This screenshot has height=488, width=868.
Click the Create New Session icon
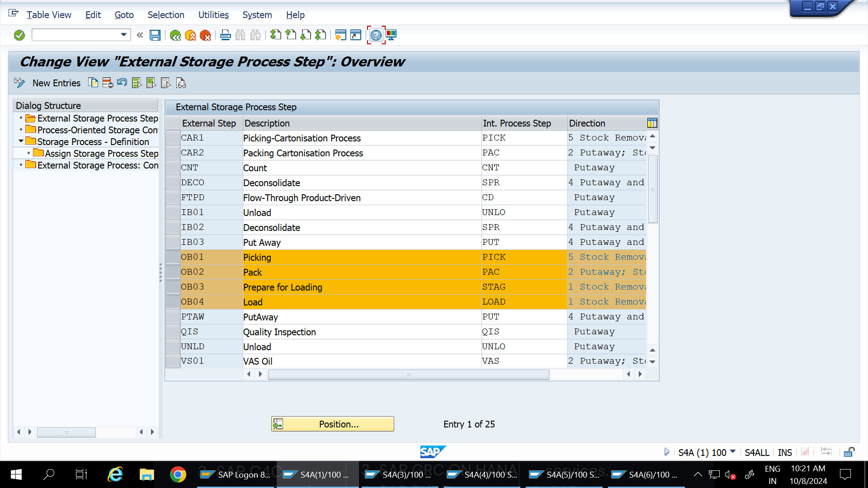tap(340, 35)
